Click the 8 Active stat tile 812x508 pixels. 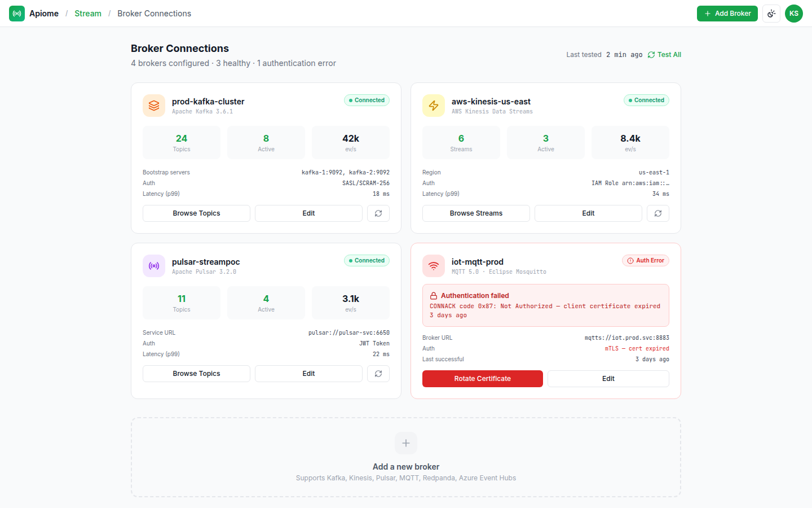tap(266, 142)
